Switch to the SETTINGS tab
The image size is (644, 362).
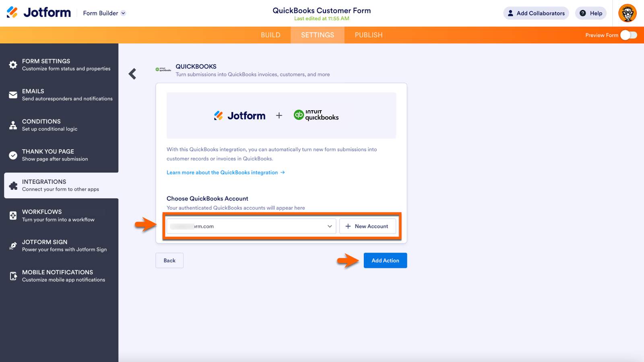(318, 35)
